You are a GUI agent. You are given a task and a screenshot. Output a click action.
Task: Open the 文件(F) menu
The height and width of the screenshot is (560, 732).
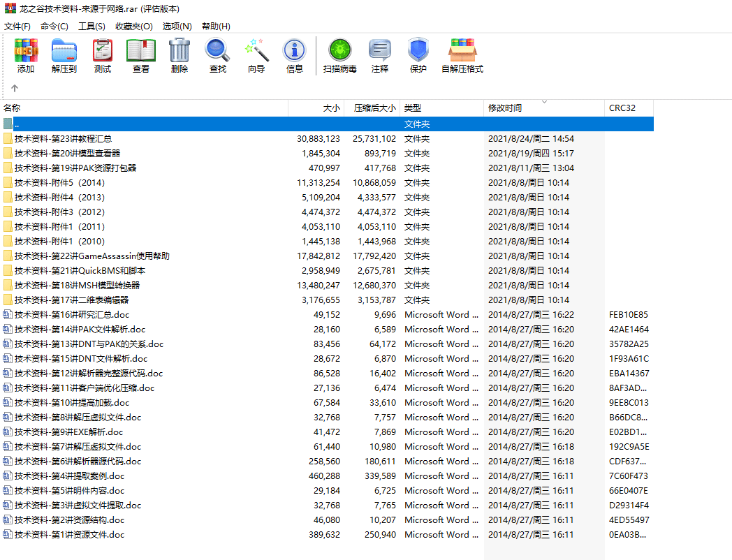pyautogui.click(x=17, y=26)
